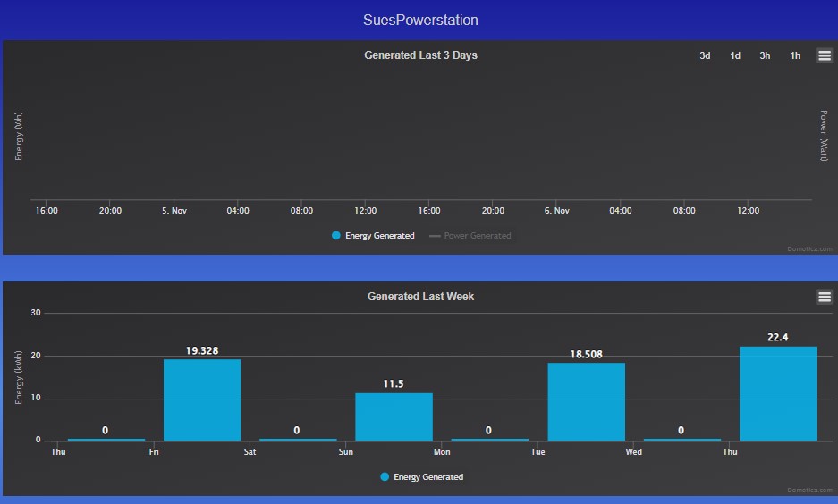The width and height of the screenshot is (838, 504).
Task: Open the Generated Last Week hamburger menu
Action: click(x=824, y=297)
